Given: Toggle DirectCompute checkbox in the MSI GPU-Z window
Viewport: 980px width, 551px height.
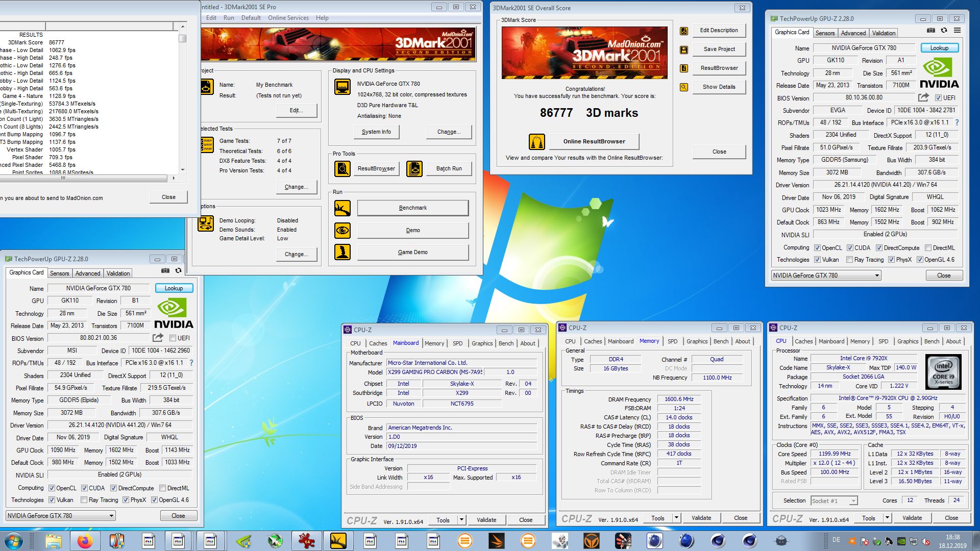Looking at the screenshot, I should point(113,488).
